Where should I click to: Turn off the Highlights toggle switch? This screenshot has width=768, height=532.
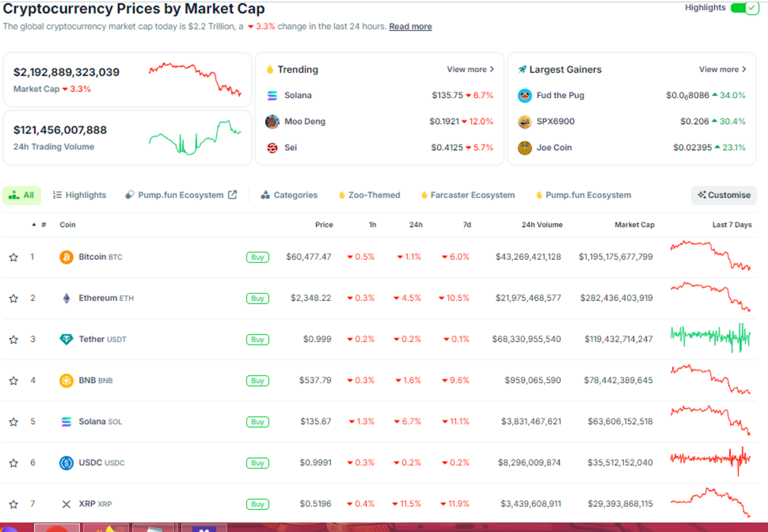[x=745, y=8]
